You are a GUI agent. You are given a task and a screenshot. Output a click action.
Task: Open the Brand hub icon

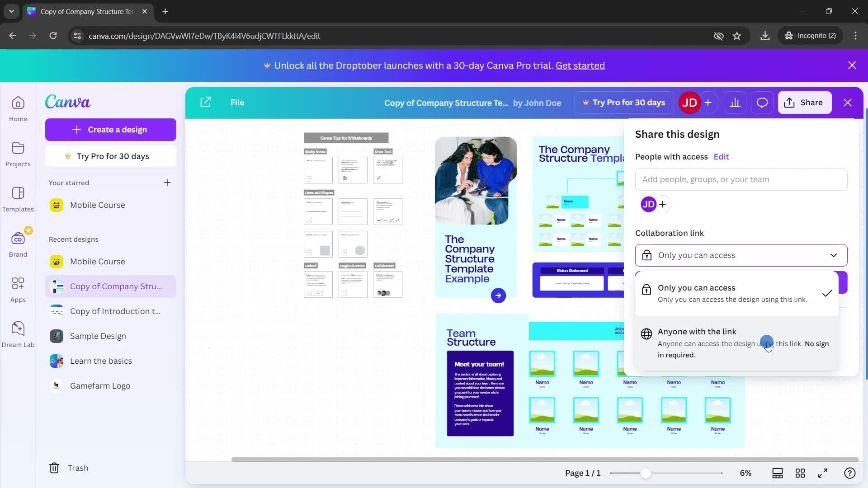(18, 244)
